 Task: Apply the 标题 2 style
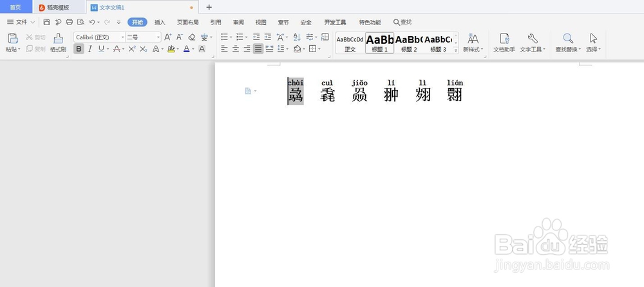point(409,43)
